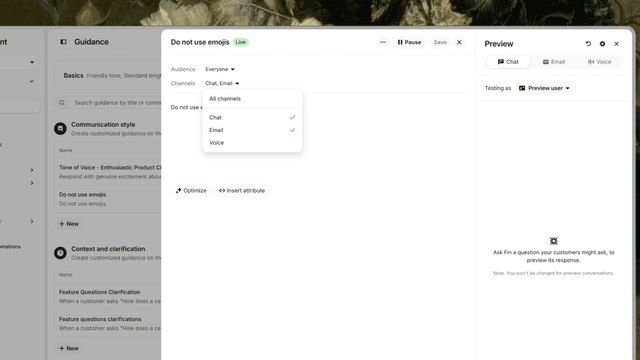Viewport: 640px width, 360px height.
Task: Switch preview to Voice tab
Action: pyautogui.click(x=599, y=62)
